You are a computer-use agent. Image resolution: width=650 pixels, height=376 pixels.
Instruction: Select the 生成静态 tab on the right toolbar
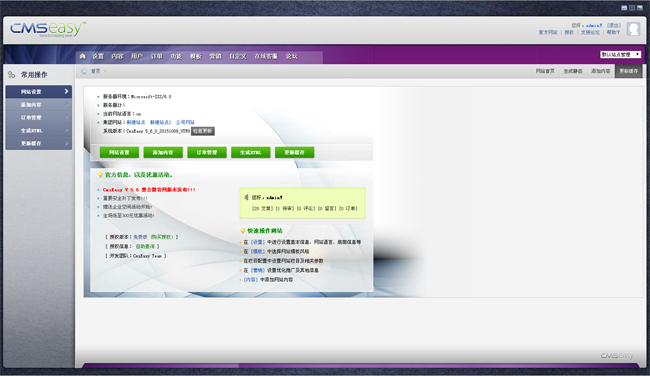tap(572, 71)
